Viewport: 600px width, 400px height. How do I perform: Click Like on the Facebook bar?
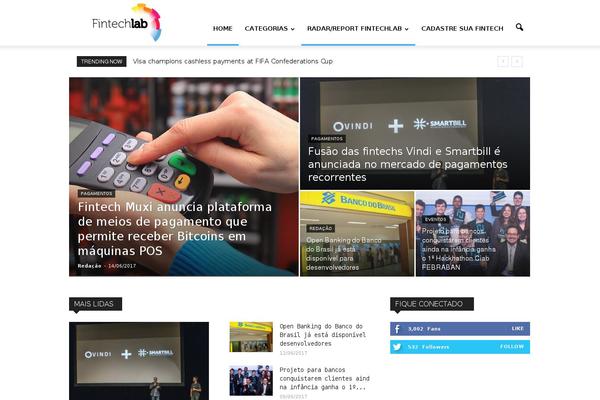click(x=517, y=328)
